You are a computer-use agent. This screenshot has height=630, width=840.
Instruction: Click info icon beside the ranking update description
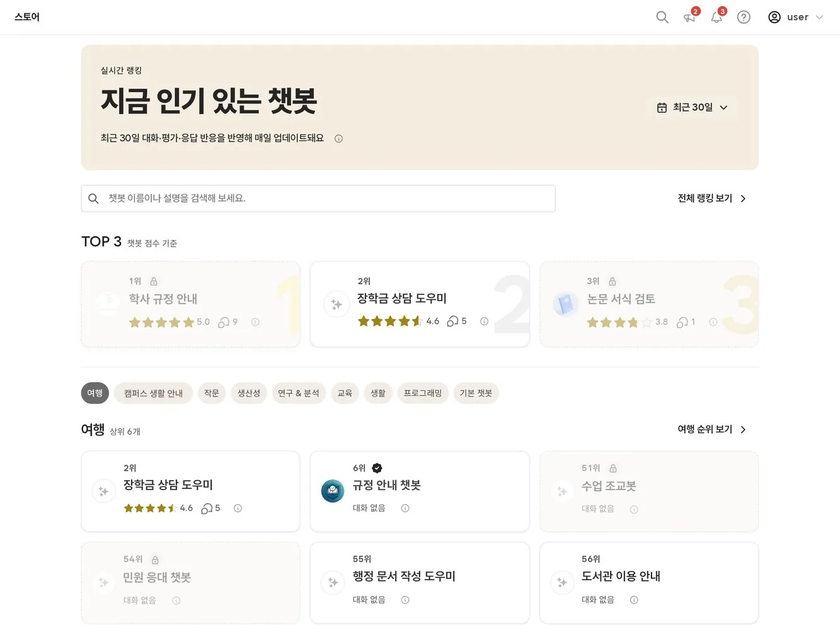338,139
